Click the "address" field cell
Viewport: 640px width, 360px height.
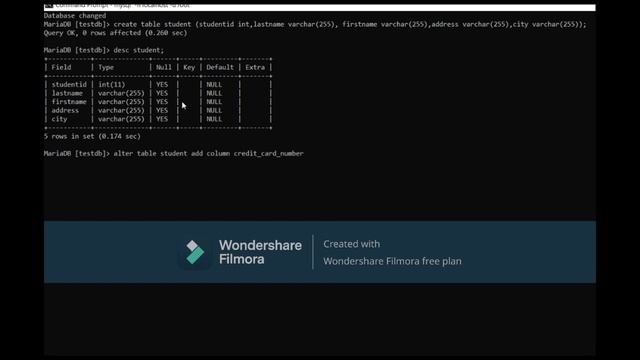click(65, 110)
